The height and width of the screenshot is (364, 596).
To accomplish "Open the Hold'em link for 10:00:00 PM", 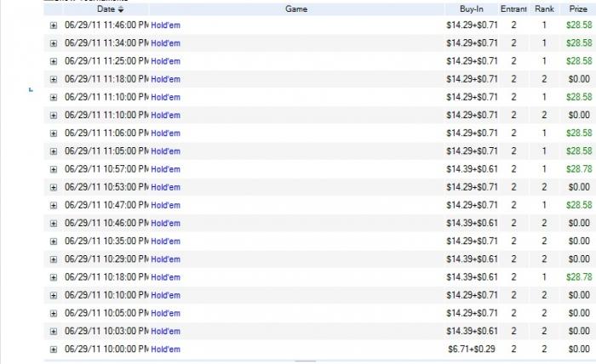I will coord(165,350).
